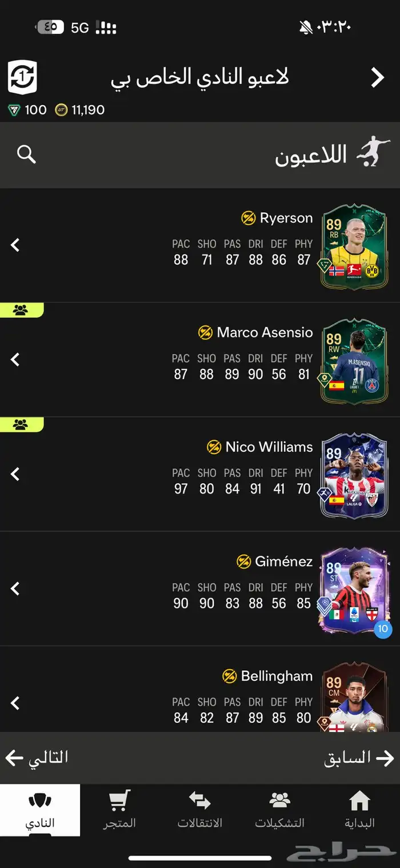The height and width of the screenshot is (868, 400).
Task: Expand the Giménez row chevron
Action: coord(15,588)
